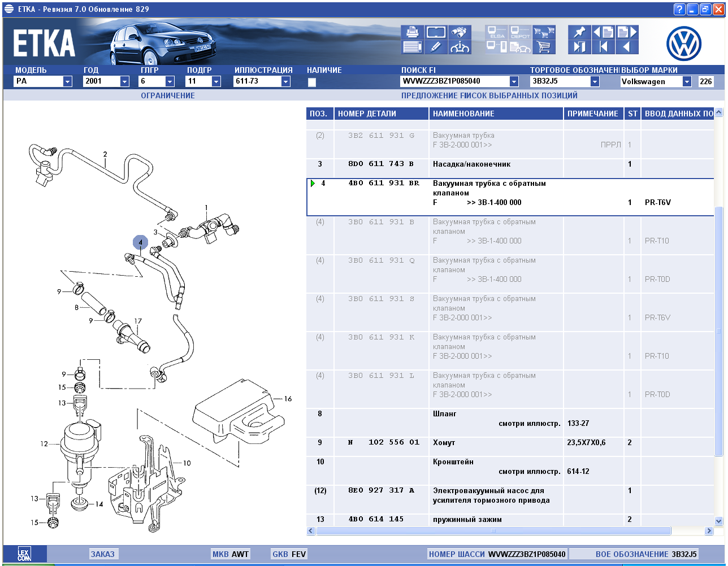Click callout 16 in the illustration

point(288,399)
